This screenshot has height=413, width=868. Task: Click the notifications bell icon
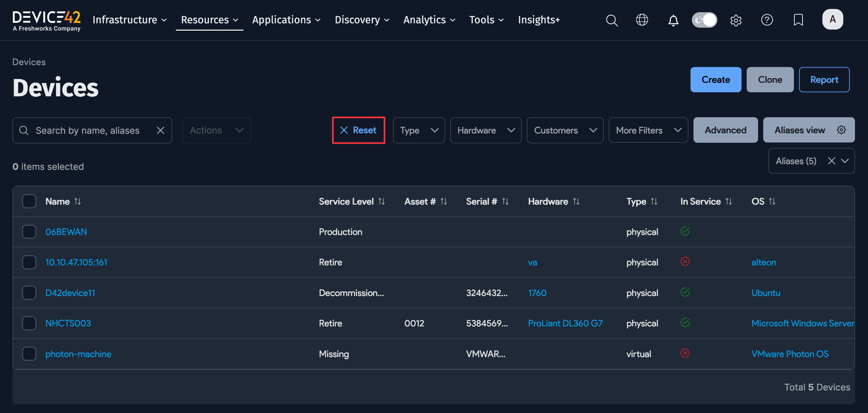pyautogui.click(x=673, y=20)
